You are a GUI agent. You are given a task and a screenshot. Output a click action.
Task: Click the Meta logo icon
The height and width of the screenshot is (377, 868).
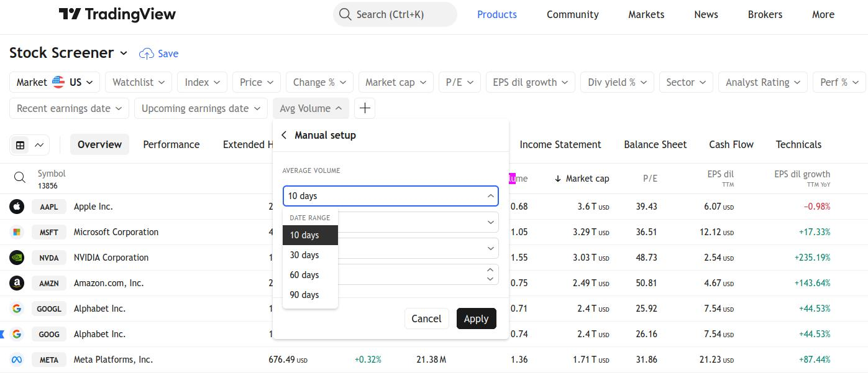[x=17, y=360]
